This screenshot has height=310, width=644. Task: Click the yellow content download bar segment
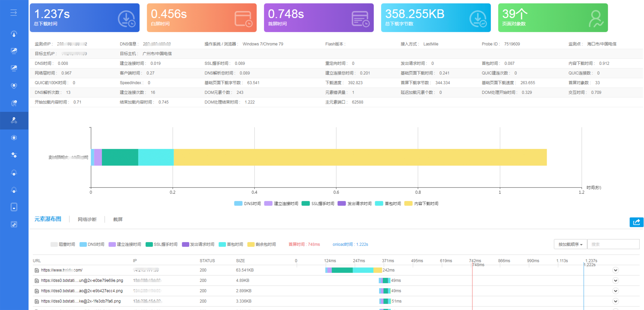coord(360,157)
